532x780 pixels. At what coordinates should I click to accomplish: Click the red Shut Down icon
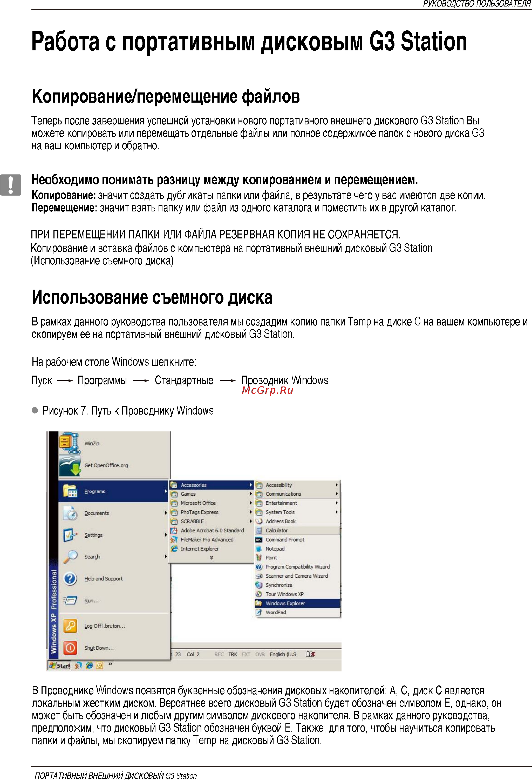click(70, 648)
